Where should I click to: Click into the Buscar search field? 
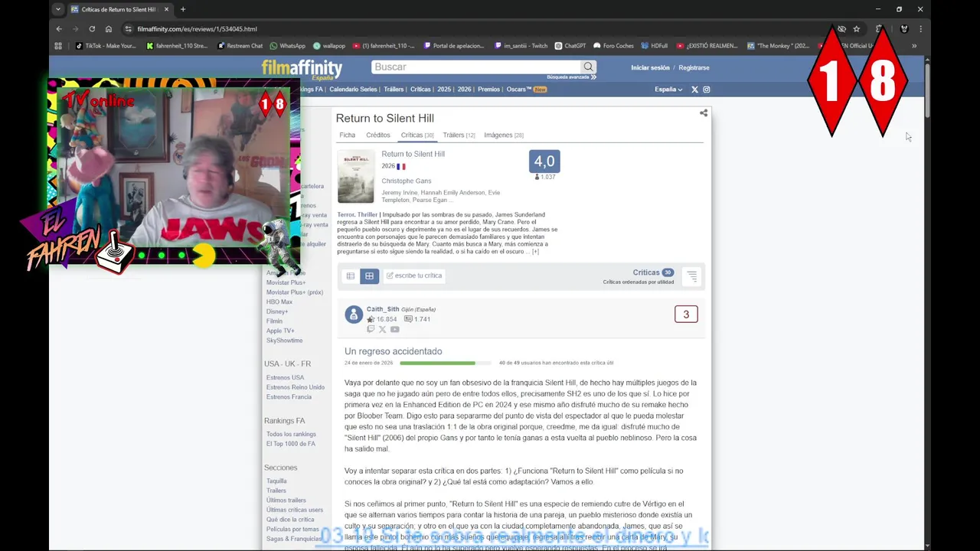[476, 67]
